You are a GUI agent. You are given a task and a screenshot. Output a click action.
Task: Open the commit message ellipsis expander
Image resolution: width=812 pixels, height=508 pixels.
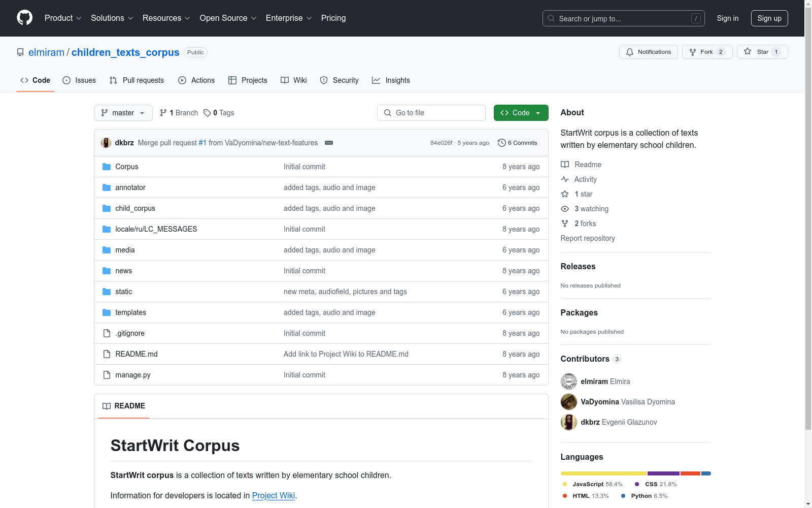pos(329,143)
